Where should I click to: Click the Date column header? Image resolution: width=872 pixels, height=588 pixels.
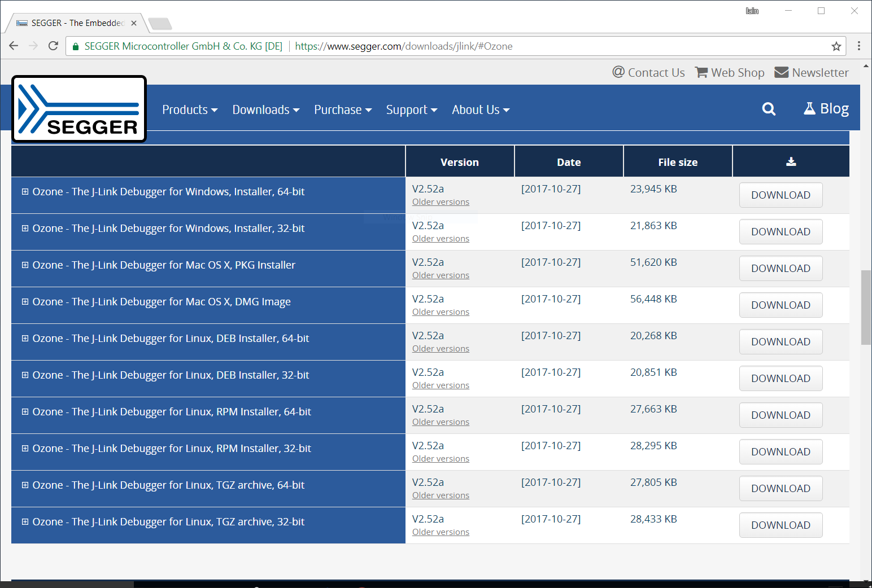pos(569,162)
